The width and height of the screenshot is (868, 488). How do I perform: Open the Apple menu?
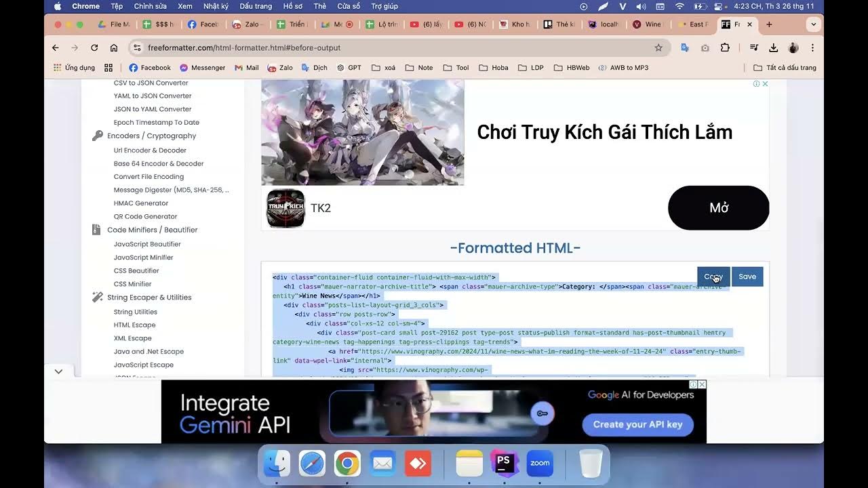pyautogui.click(x=58, y=6)
